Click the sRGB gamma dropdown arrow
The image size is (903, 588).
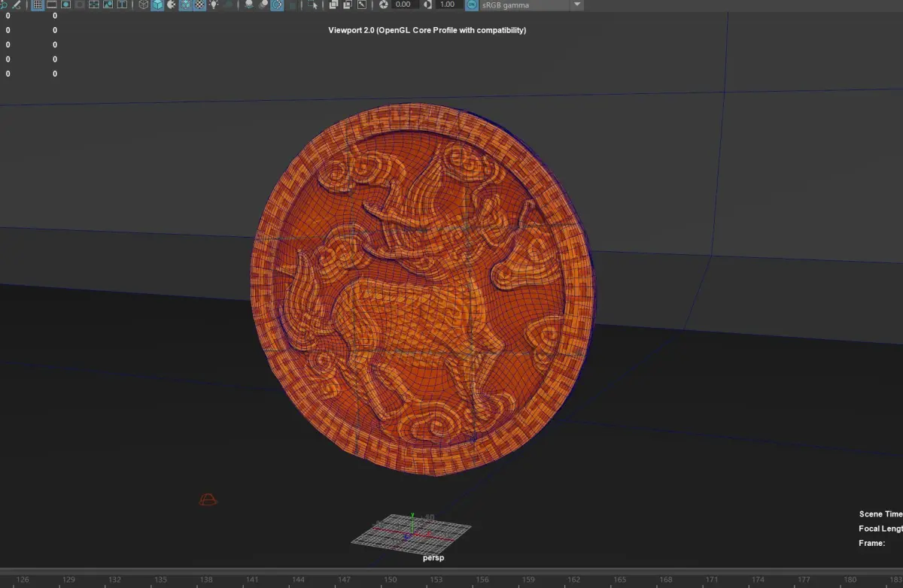click(577, 5)
